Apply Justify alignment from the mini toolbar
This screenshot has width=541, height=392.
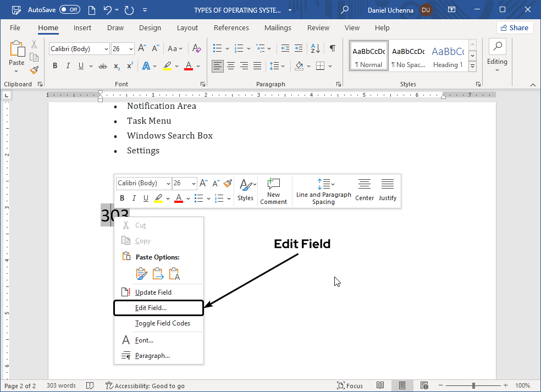[x=388, y=191]
